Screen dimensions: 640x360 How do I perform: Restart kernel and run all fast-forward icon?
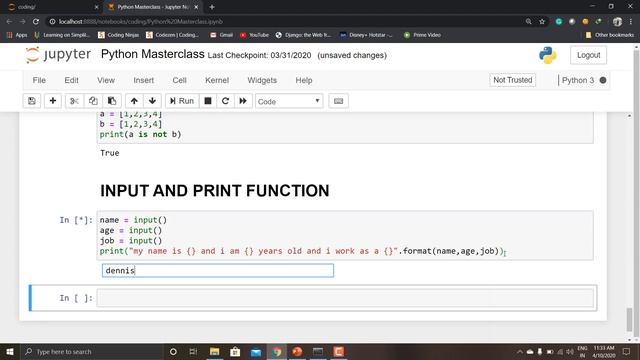(x=243, y=101)
